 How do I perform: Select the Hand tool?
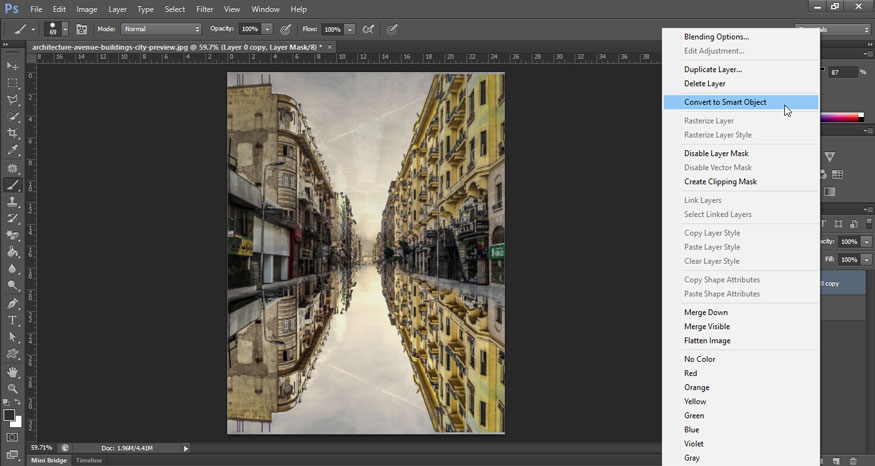12,372
